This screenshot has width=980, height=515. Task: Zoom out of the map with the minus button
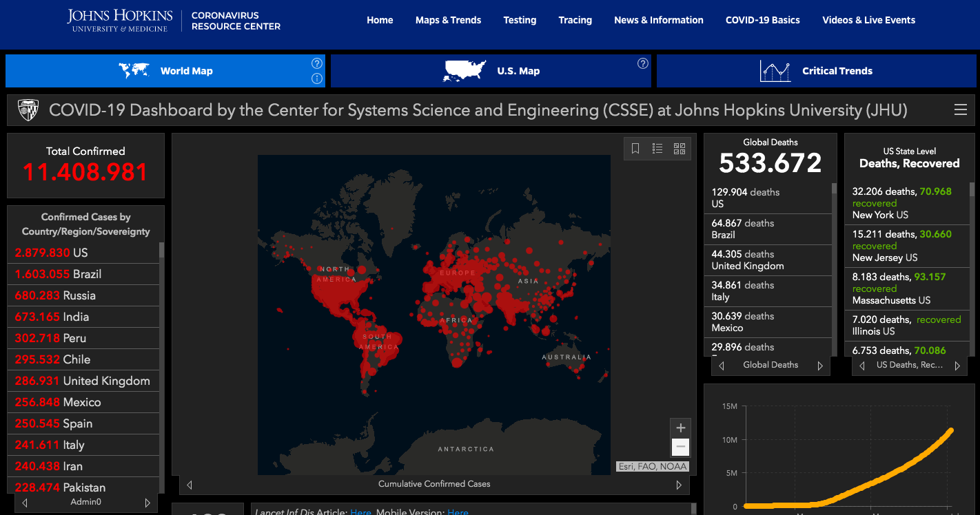(680, 447)
